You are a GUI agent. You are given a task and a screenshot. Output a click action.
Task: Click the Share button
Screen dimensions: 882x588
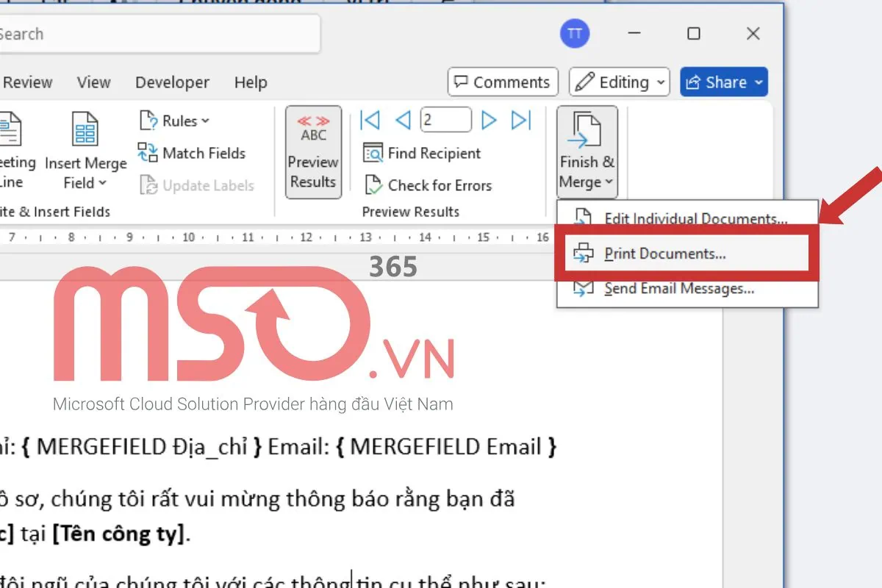[723, 82]
